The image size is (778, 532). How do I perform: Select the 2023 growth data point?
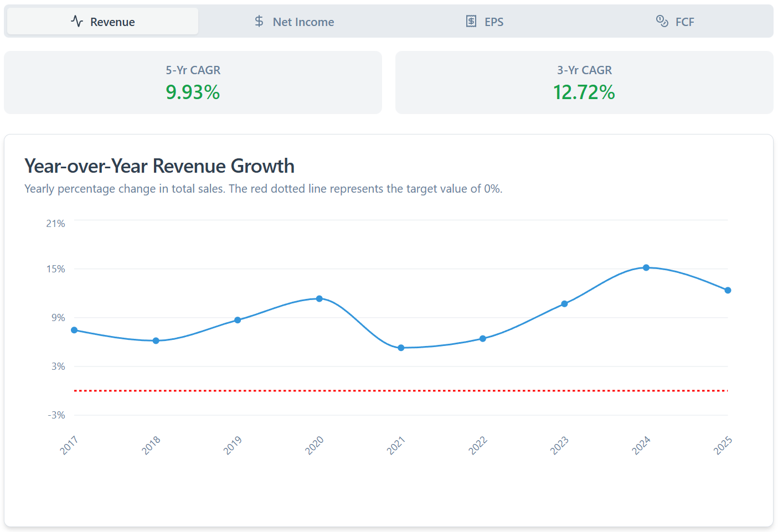[564, 304]
